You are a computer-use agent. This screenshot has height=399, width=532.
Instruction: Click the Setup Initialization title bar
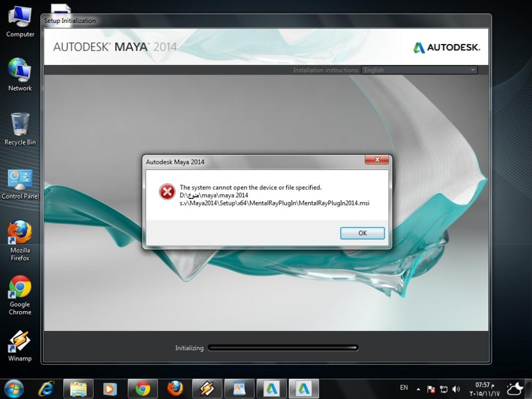coord(266,21)
